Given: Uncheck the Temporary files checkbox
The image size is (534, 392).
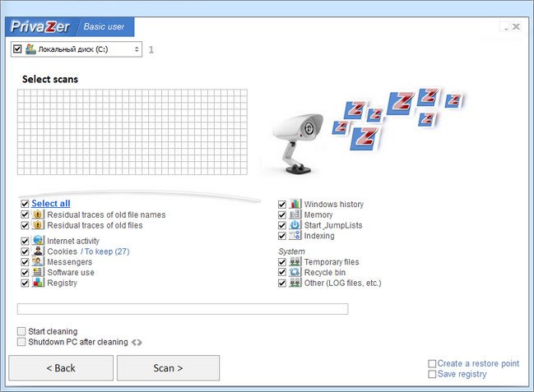Looking at the screenshot, I should click(x=282, y=262).
